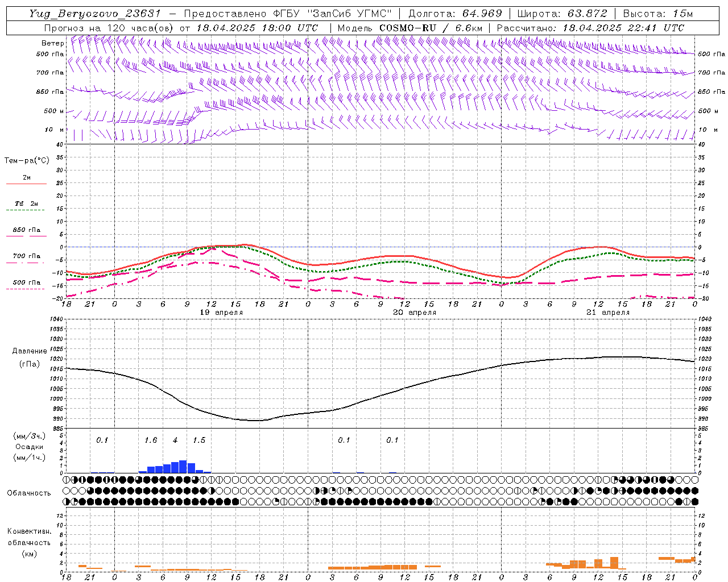The width and height of the screenshot is (728, 582).
Task: Click the 'Тем-ра(°C)' temperature panel label
Action: [27, 161]
